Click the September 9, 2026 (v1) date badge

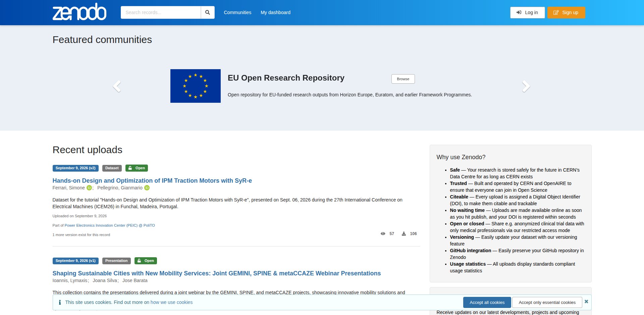click(x=75, y=261)
